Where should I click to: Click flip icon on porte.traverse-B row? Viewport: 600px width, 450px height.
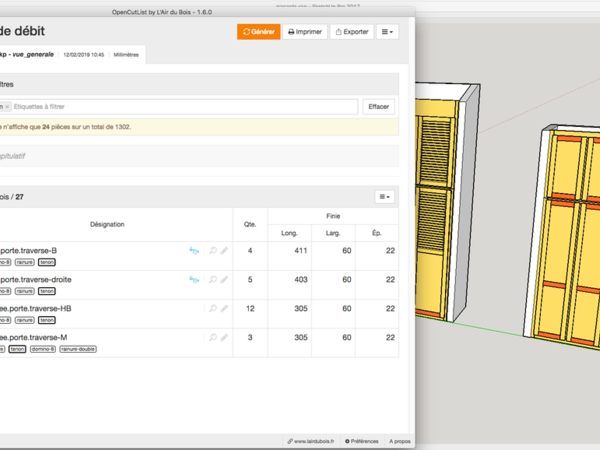pos(194,251)
